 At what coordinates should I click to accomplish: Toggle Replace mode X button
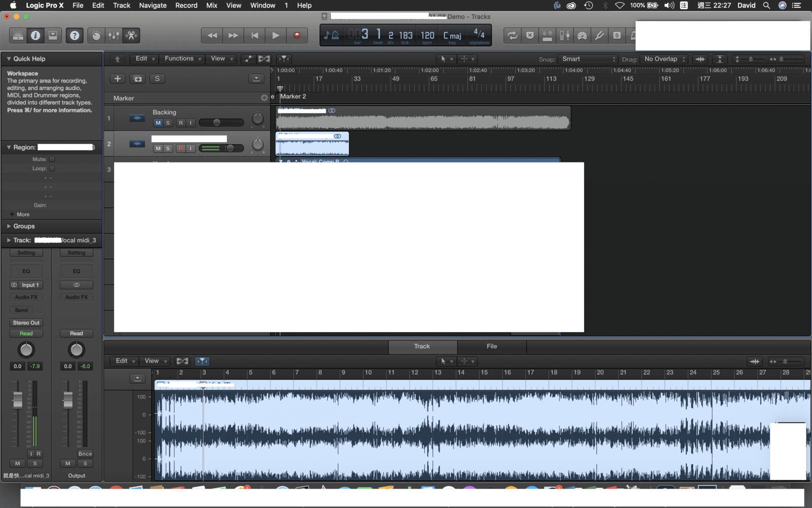coord(530,36)
